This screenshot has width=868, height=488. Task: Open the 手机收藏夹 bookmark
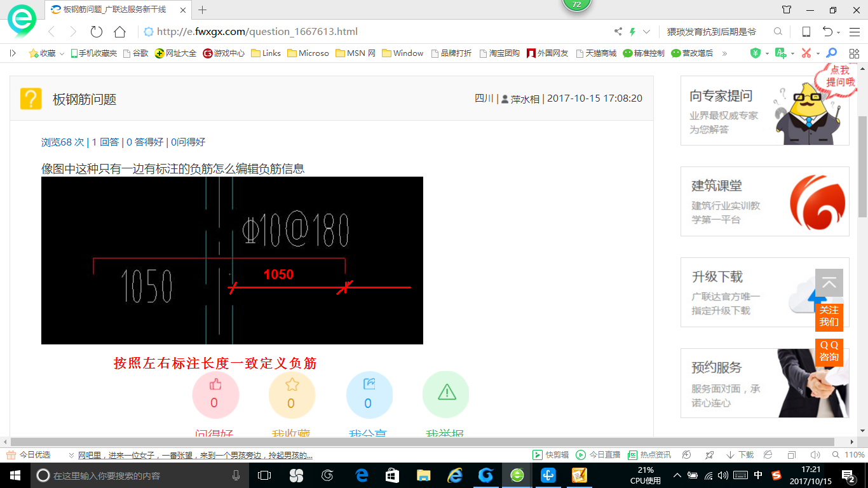point(93,53)
